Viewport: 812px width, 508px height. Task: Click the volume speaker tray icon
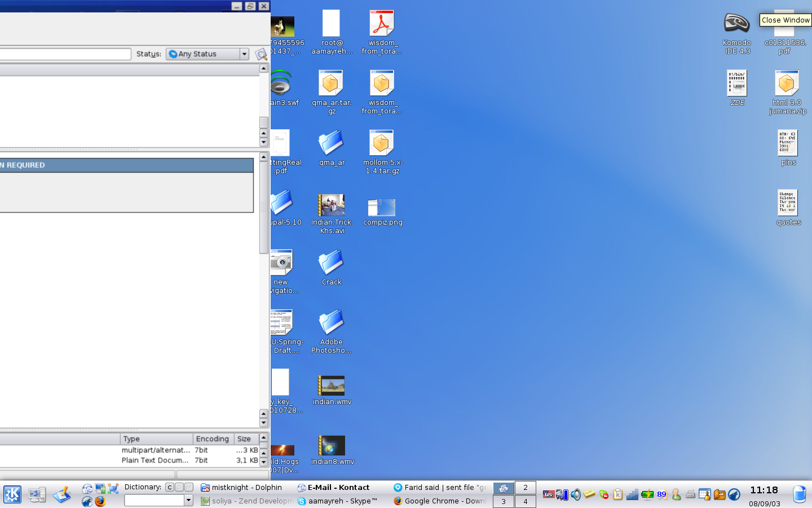click(576, 495)
